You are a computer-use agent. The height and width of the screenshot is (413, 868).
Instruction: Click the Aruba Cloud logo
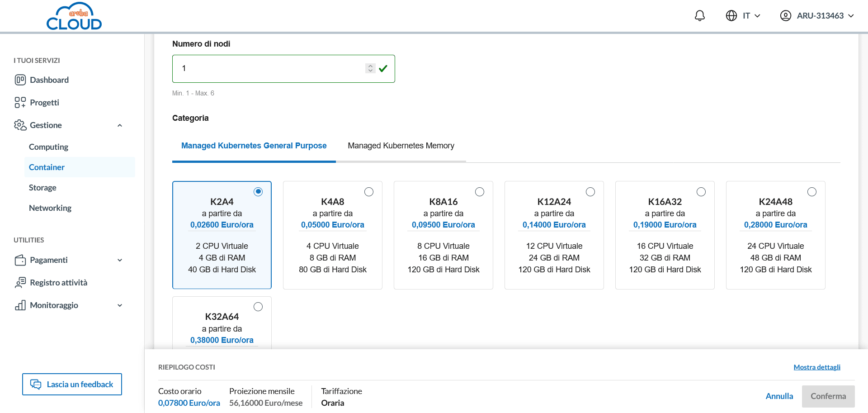[x=74, y=17]
